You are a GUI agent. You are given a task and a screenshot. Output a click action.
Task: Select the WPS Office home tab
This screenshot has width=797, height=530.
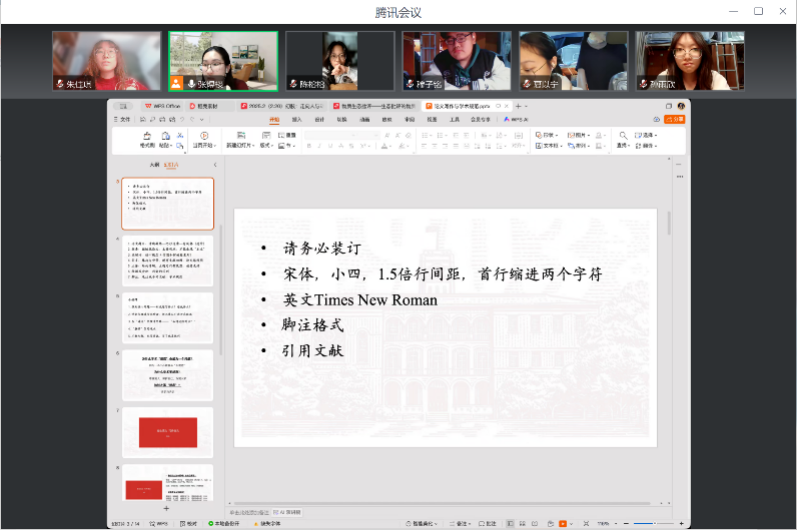[x=160, y=105]
